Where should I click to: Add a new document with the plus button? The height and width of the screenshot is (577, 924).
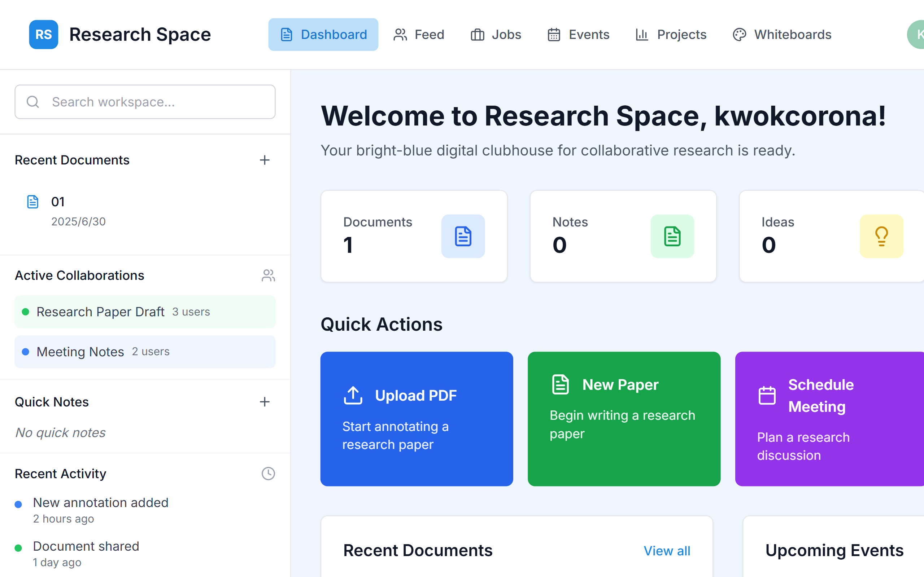265,160
